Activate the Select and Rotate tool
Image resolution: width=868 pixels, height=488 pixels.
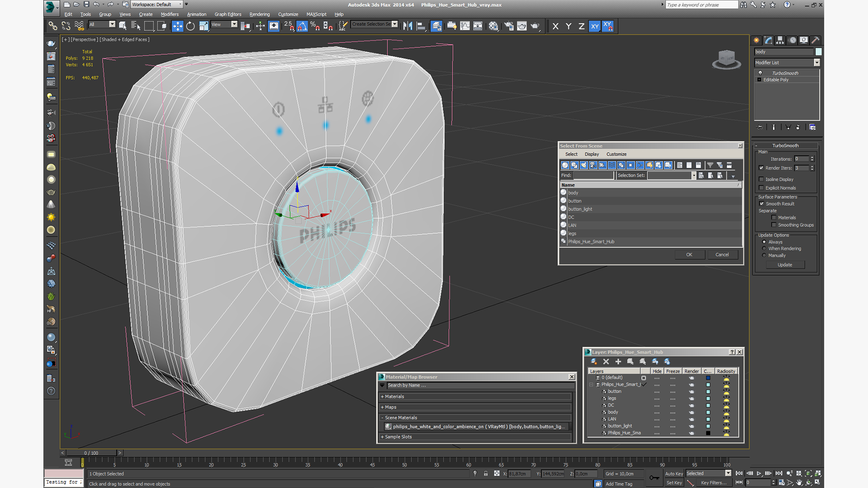pyautogui.click(x=190, y=26)
